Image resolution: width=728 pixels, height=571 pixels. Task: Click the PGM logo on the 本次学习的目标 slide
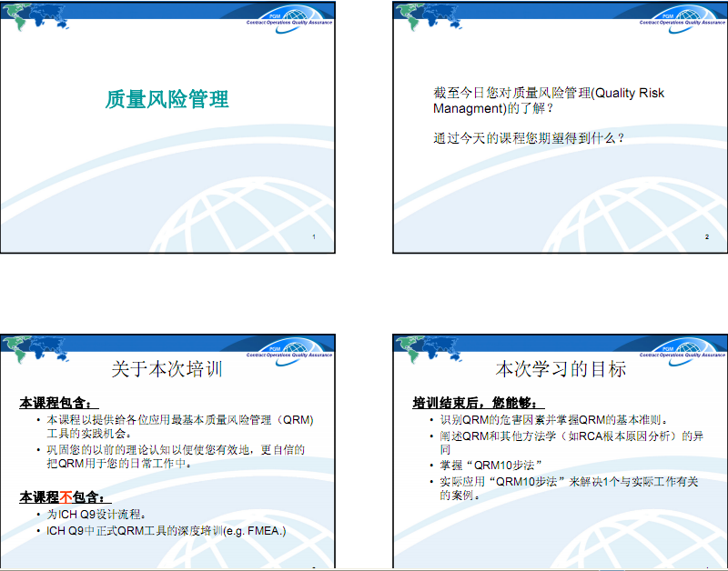(x=683, y=351)
